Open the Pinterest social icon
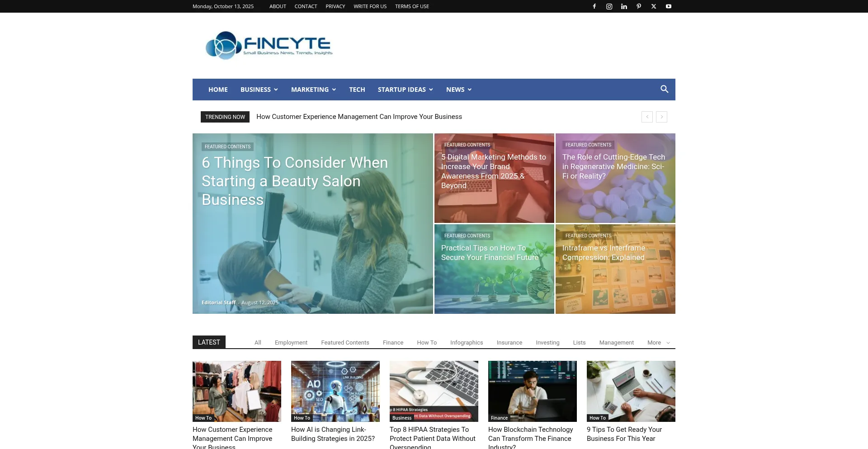This screenshot has height=449, width=868. 639,6
